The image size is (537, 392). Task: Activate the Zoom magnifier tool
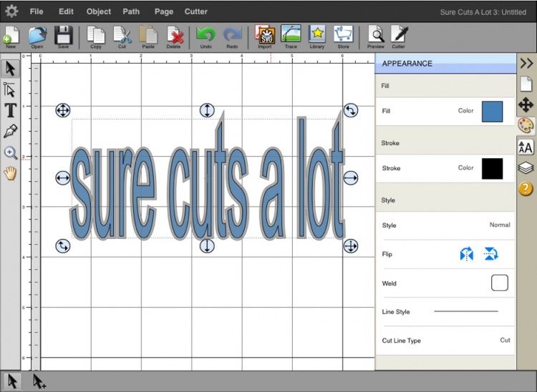tap(11, 152)
